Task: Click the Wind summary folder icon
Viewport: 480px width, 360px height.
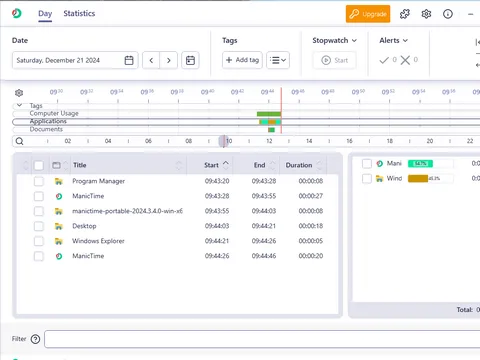Action: (x=379, y=179)
